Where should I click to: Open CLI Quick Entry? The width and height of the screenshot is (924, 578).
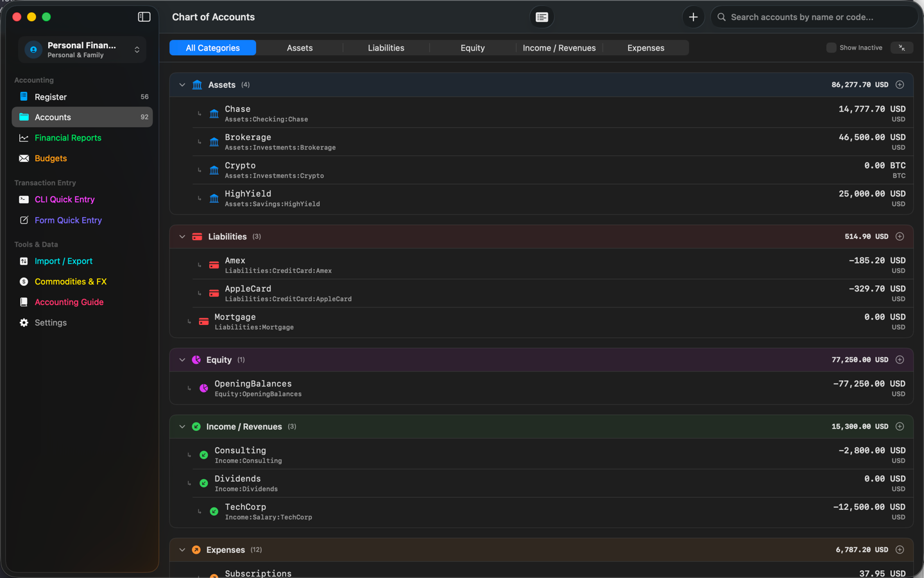[x=82, y=200]
